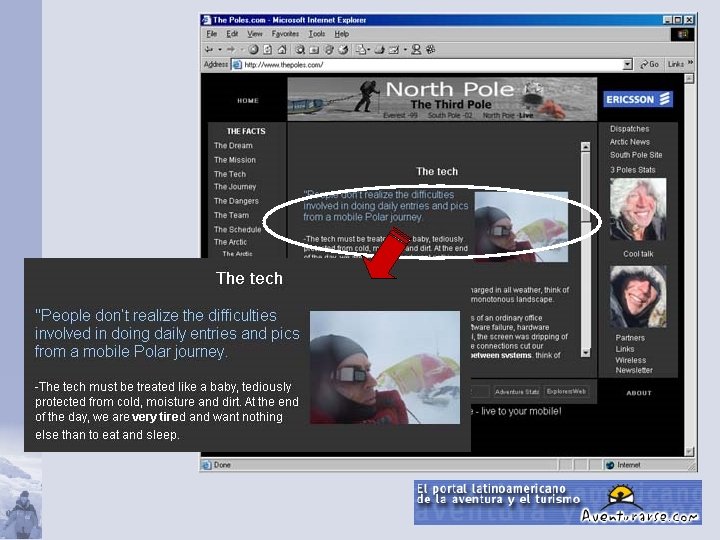Open the Wireless link
Screen dimensions: 720x540
point(630,360)
